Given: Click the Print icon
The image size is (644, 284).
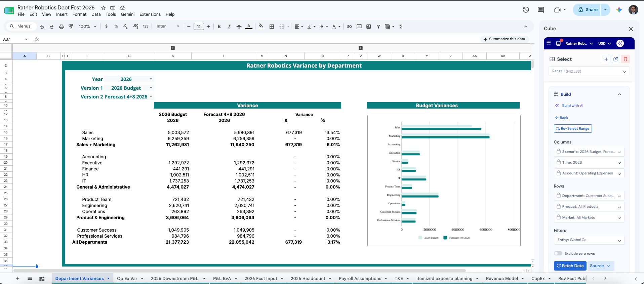Looking at the screenshot, I should [x=62, y=27].
